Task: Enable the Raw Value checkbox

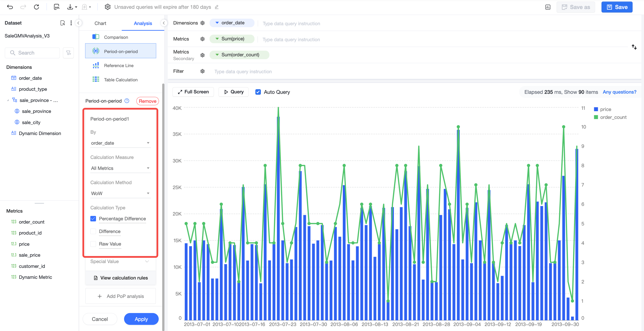Action: coord(93,244)
